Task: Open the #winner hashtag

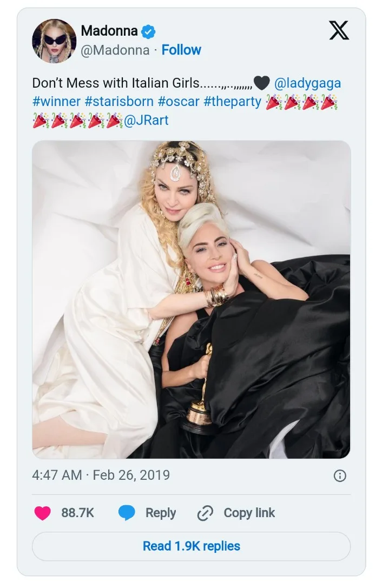Action: [x=56, y=101]
